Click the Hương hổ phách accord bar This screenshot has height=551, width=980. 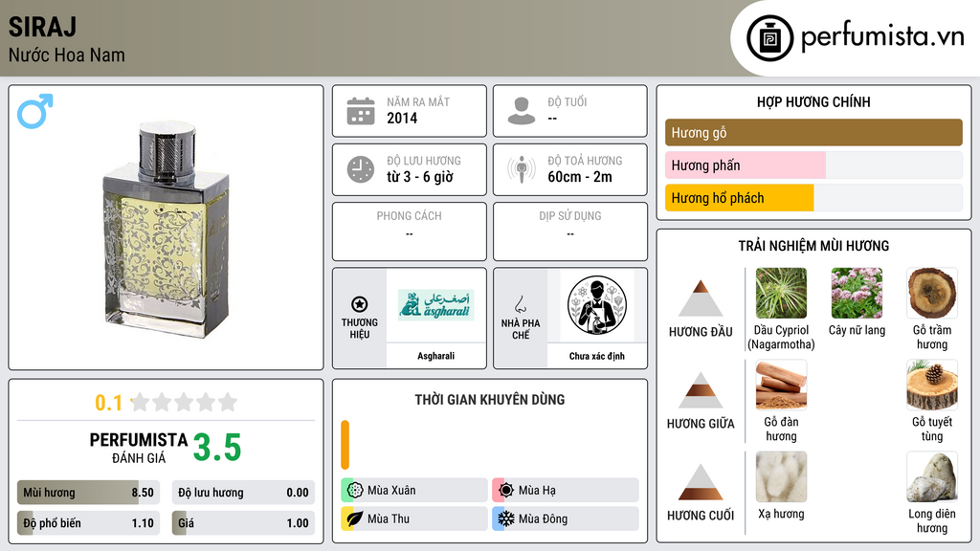pyautogui.click(x=813, y=198)
